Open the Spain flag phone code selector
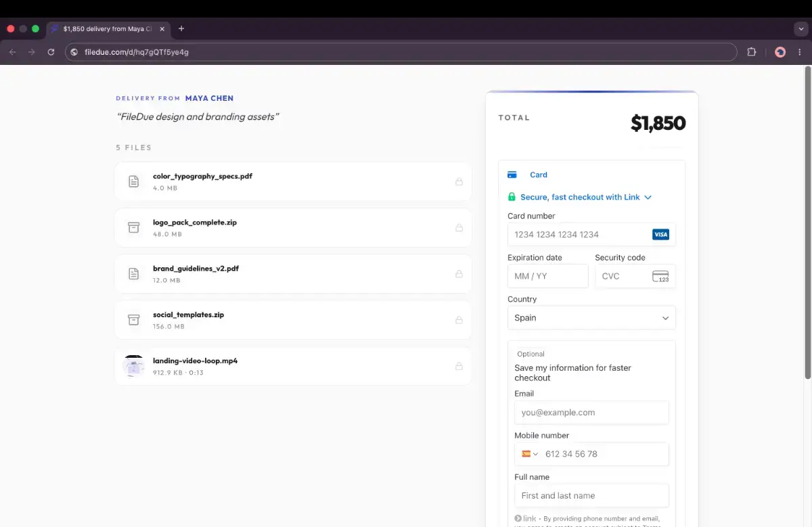This screenshot has height=527, width=812. (530, 454)
